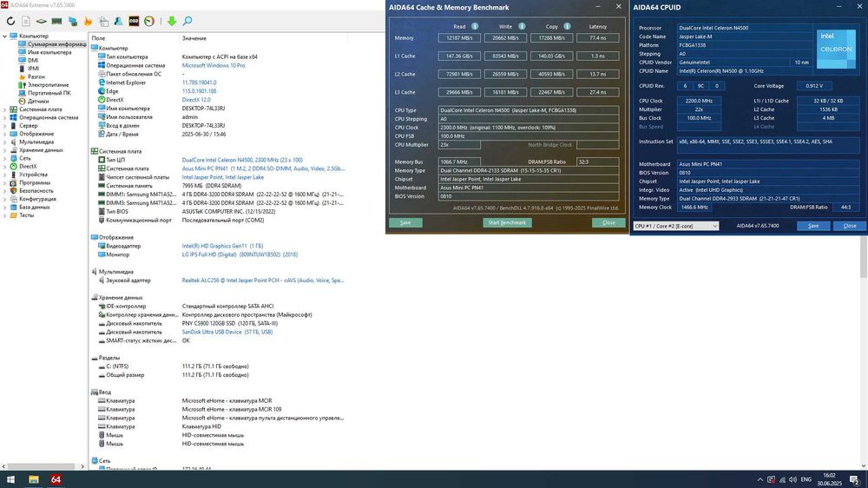868x488 pixels.
Task: Expand the Тесты tree node
Action: pos(5,215)
